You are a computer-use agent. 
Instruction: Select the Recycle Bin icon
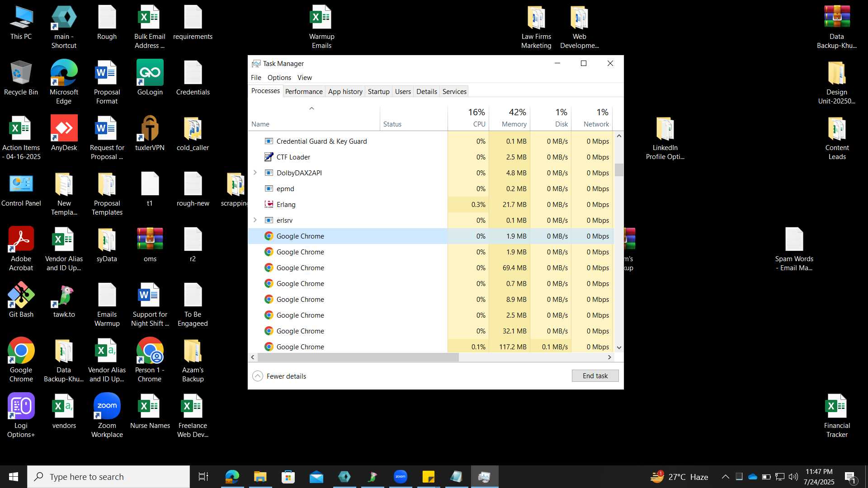click(21, 78)
